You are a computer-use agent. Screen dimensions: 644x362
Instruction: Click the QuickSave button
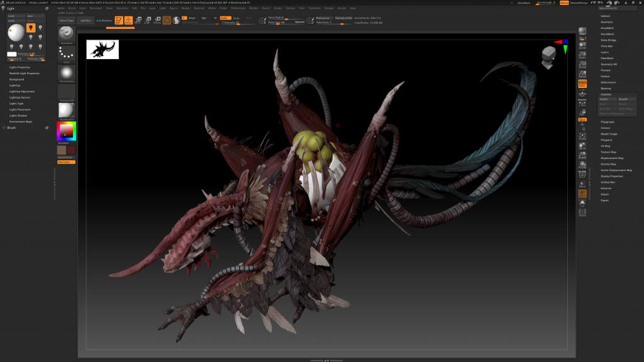point(524,3)
